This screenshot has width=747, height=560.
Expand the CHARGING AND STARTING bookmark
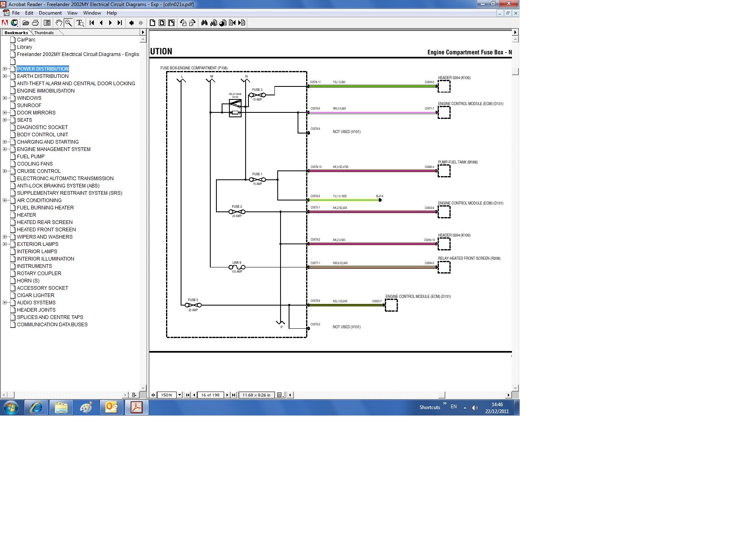pos(4,142)
